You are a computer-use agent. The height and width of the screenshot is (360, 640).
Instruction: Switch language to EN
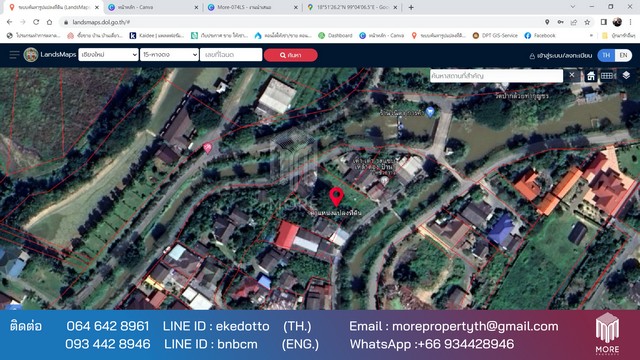tap(623, 55)
